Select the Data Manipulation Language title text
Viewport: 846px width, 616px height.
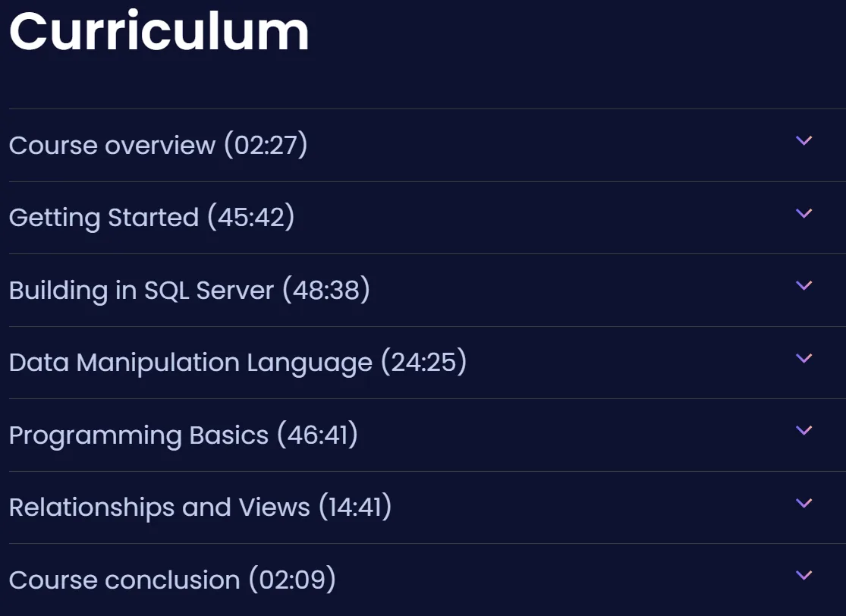coord(190,363)
